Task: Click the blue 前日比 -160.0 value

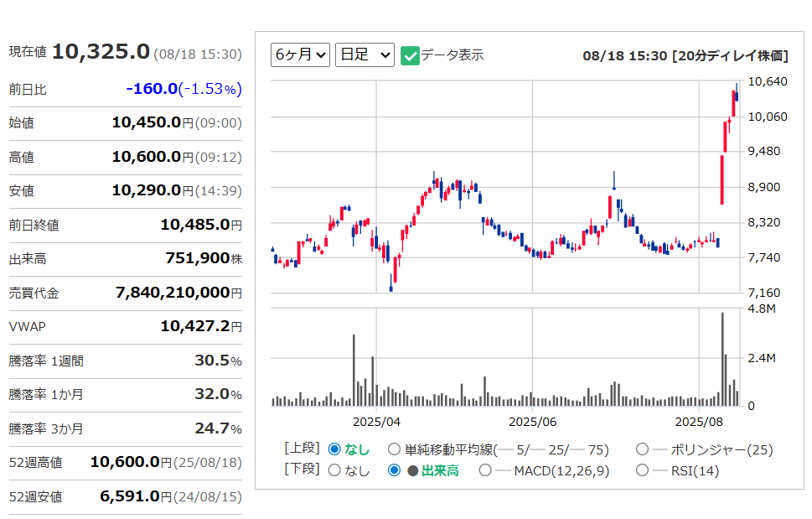Action: point(152,89)
